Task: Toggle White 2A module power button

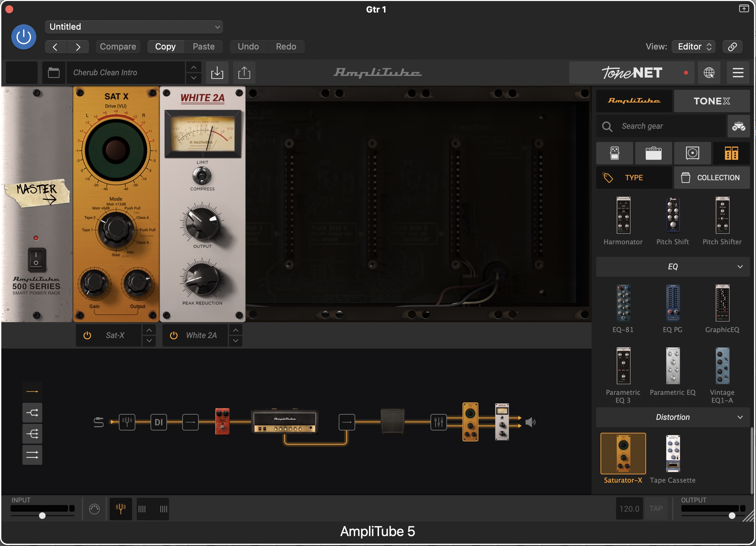Action: pos(174,335)
